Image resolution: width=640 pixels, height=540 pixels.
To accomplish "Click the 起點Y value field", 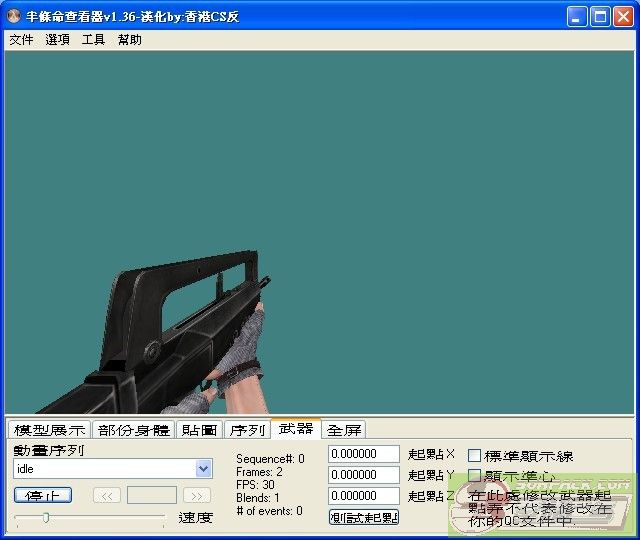I will click(x=364, y=475).
